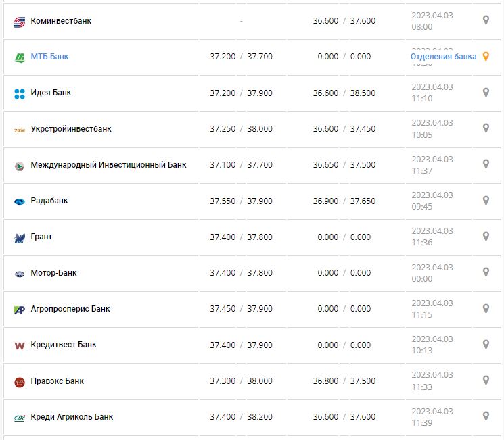Click the Агропросперис Банк logo icon
The width and height of the screenshot is (504, 440).
coord(20,310)
